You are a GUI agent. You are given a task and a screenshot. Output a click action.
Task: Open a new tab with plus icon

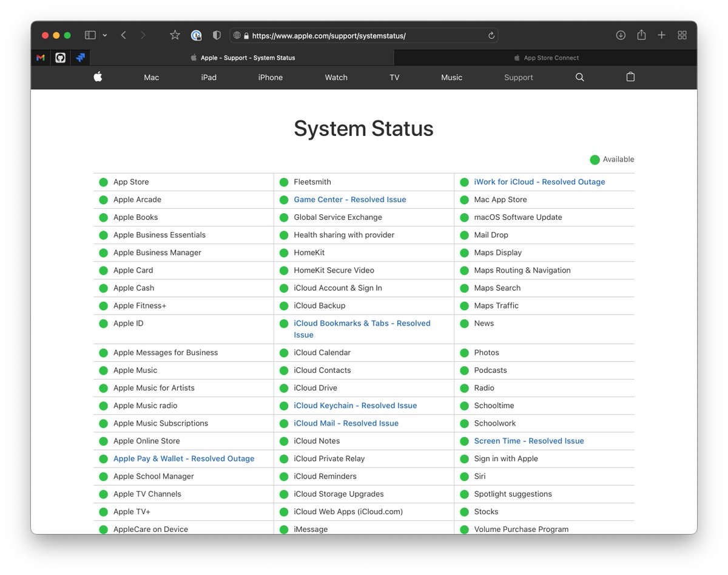click(x=662, y=35)
